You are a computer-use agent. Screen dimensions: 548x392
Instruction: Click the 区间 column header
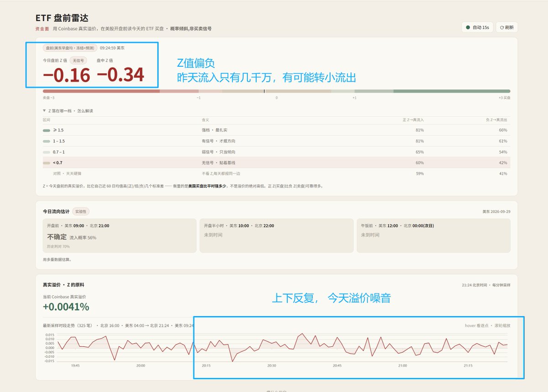46,120
